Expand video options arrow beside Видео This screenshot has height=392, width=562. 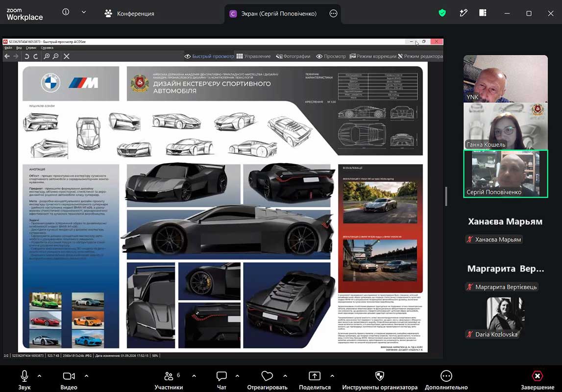(86, 376)
